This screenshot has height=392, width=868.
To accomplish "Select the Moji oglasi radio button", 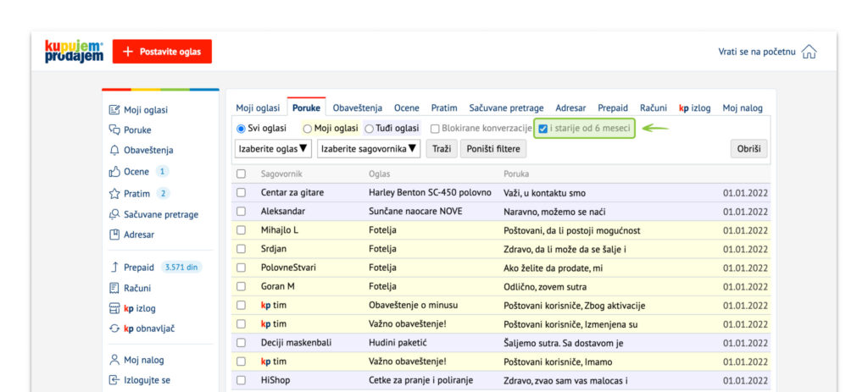I will (x=307, y=129).
